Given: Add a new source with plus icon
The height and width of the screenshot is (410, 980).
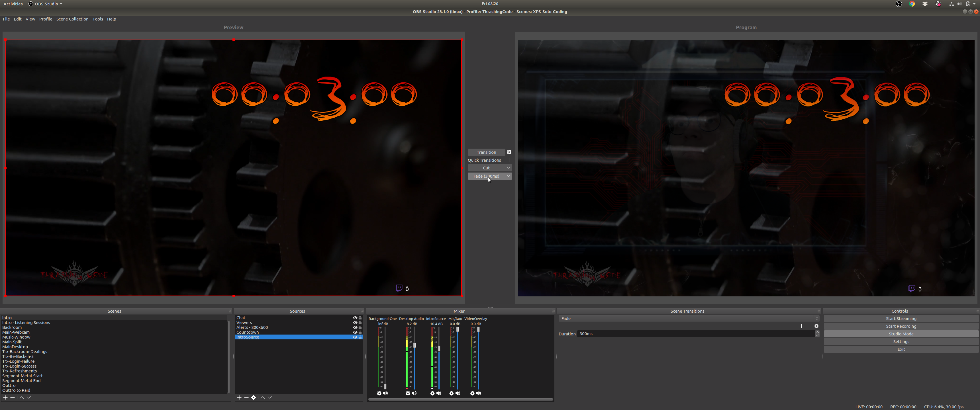Looking at the screenshot, I should (239, 397).
